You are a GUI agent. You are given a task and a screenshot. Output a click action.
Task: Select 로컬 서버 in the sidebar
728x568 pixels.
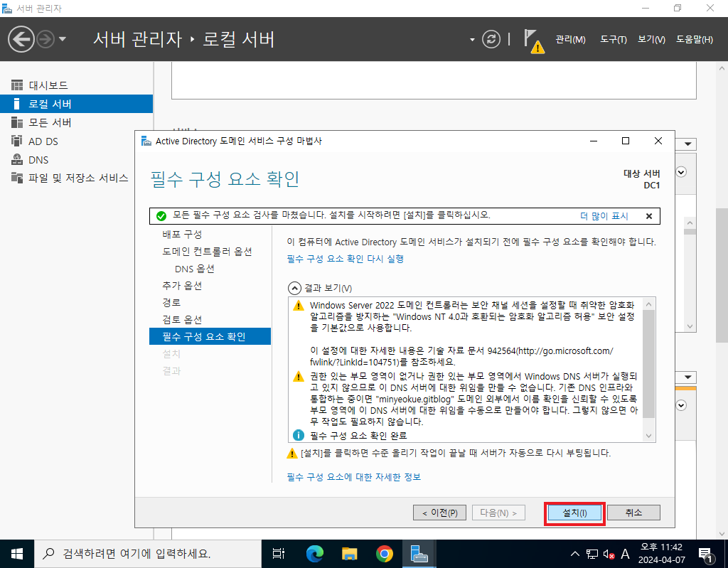(x=77, y=104)
